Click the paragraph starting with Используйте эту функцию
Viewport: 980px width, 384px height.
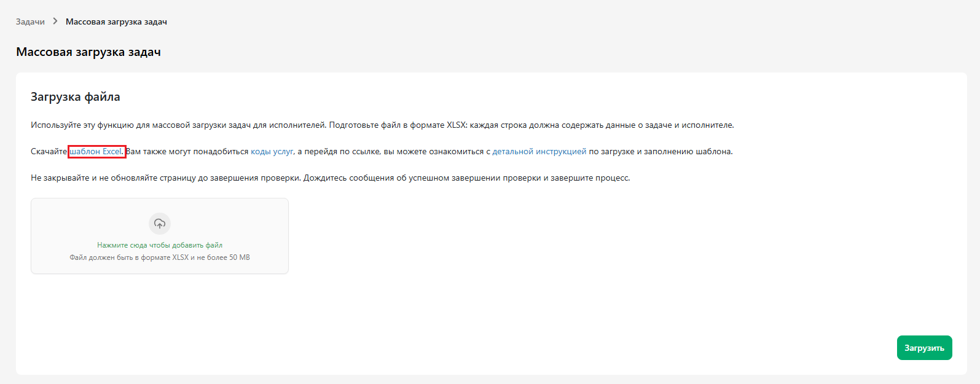(382, 125)
